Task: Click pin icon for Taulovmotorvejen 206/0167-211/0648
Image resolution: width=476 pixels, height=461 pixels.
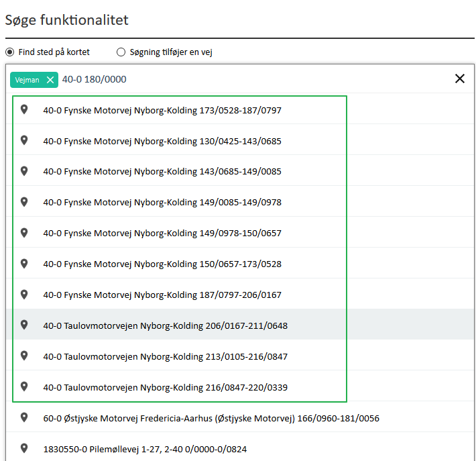Action: 24,325
